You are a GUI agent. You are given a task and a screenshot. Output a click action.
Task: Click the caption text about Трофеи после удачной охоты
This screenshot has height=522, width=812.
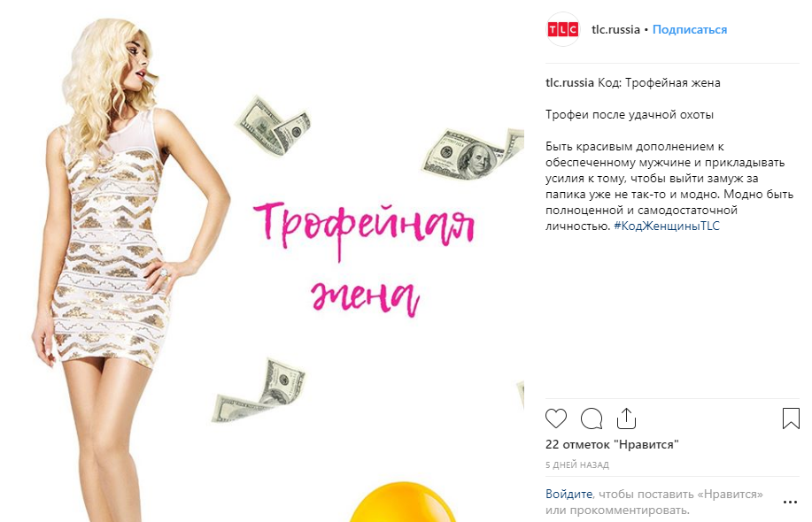click(x=630, y=115)
